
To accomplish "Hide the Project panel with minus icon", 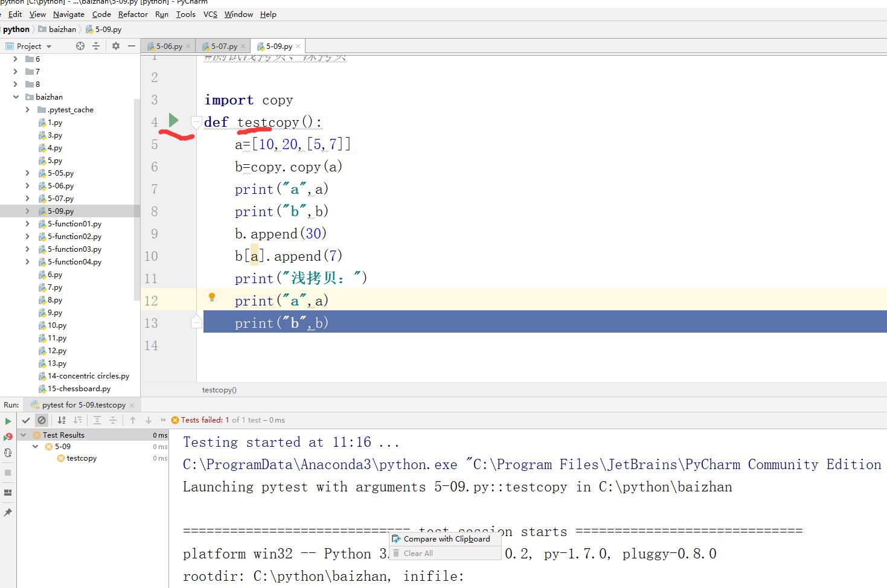I will pos(131,46).
